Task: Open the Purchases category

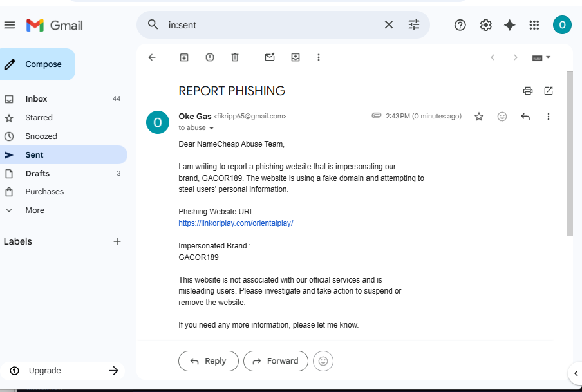Action: tap(63, 192)
